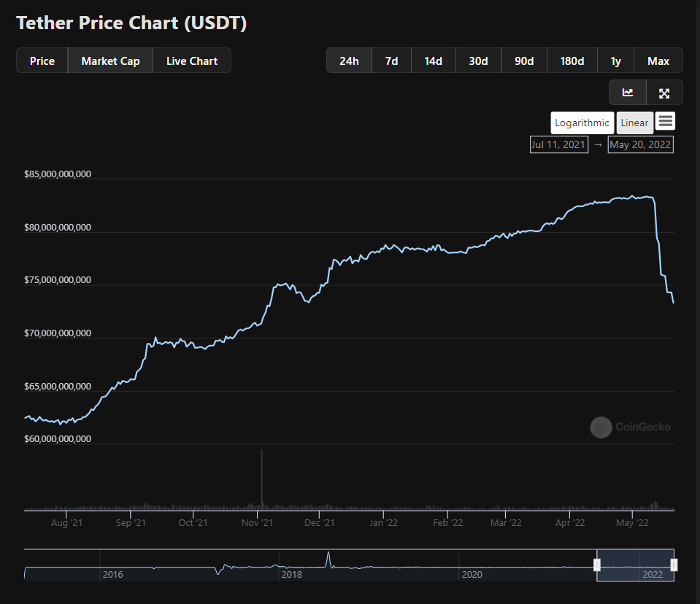Show 180d time range
Image resolution: width=700 pixels, height=604 pixels.
(572, 61)
